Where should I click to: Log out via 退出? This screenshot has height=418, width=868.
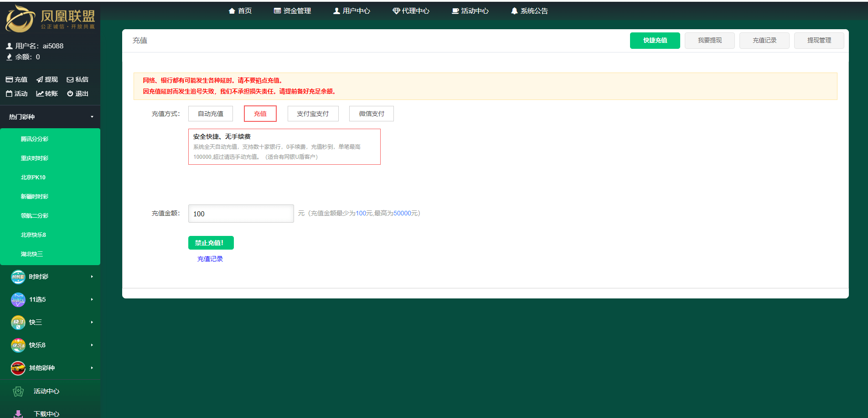(77, 94)
